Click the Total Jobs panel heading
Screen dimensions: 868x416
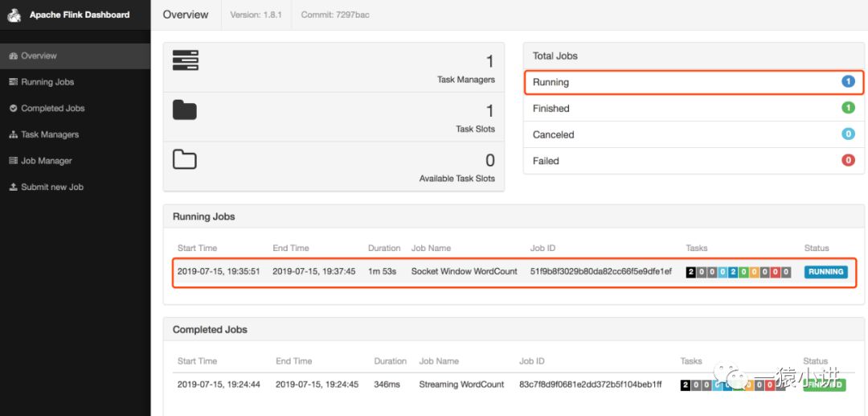[x=555, y=56]
